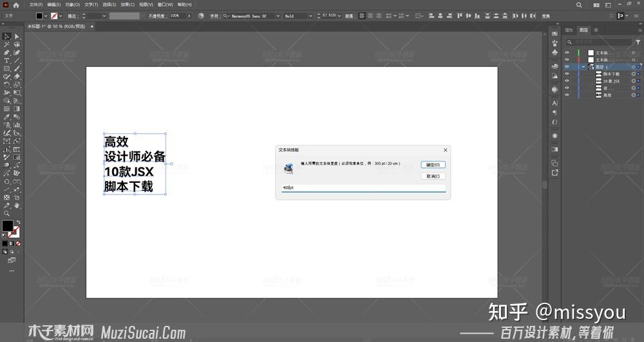Viewport: 644px width, 342px height.
Task: Hide the 脚本下载 sublayer with its eye
Action: (x=567, y=74)
